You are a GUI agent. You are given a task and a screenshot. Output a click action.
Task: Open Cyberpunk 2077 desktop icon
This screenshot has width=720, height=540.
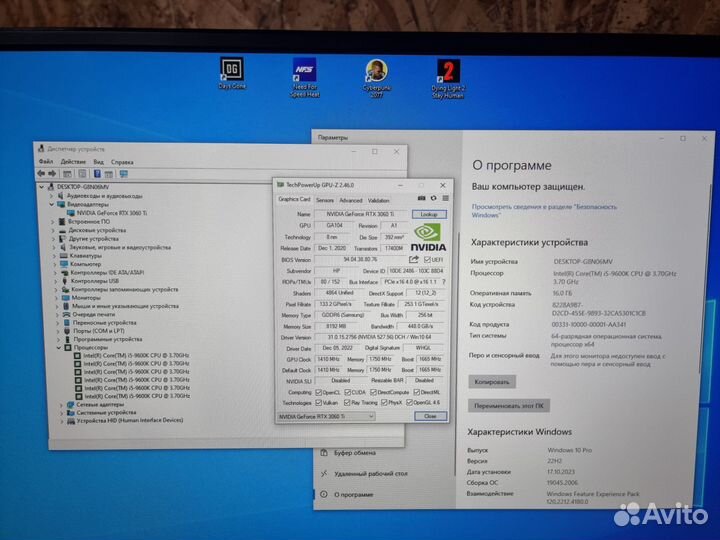377,78
